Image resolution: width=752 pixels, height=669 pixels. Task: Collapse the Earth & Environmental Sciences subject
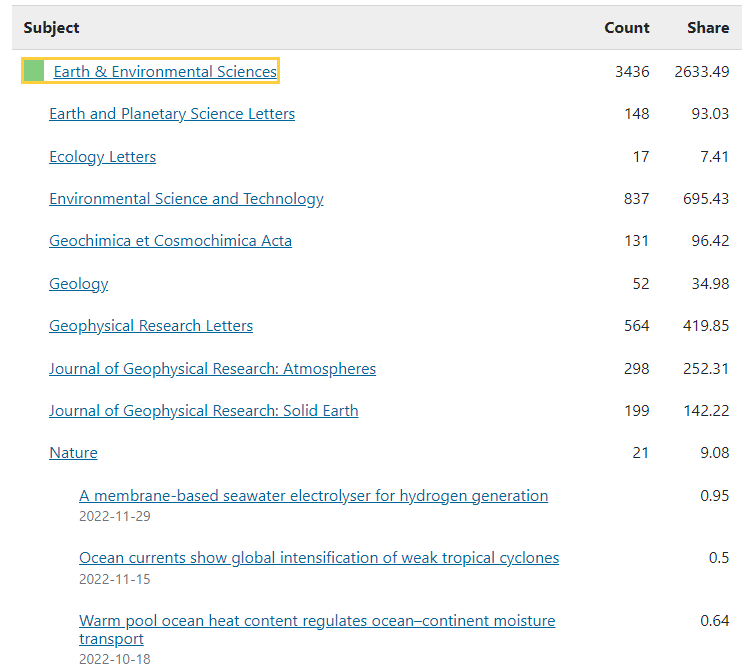point(165,72)
